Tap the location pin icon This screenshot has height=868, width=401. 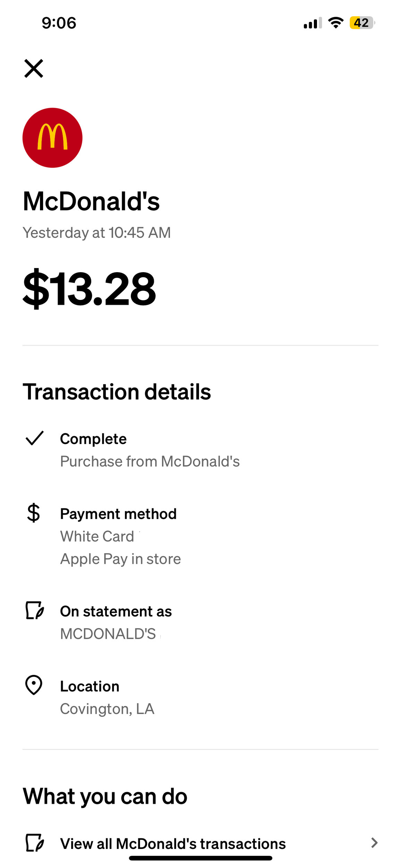[34, 685]
